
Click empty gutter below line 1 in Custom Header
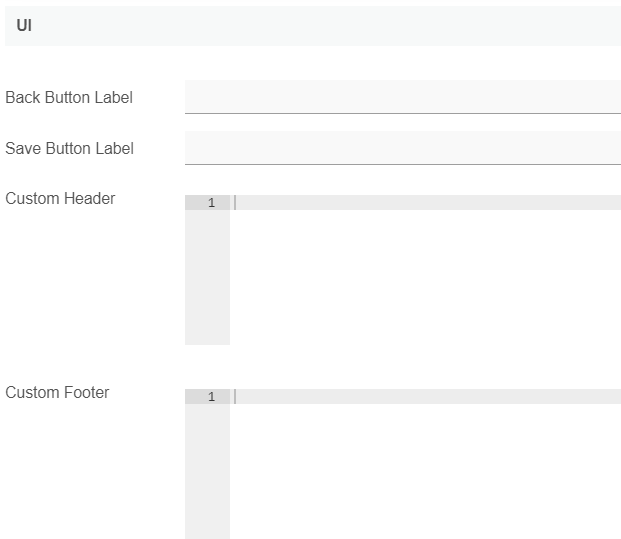[207, 277]
